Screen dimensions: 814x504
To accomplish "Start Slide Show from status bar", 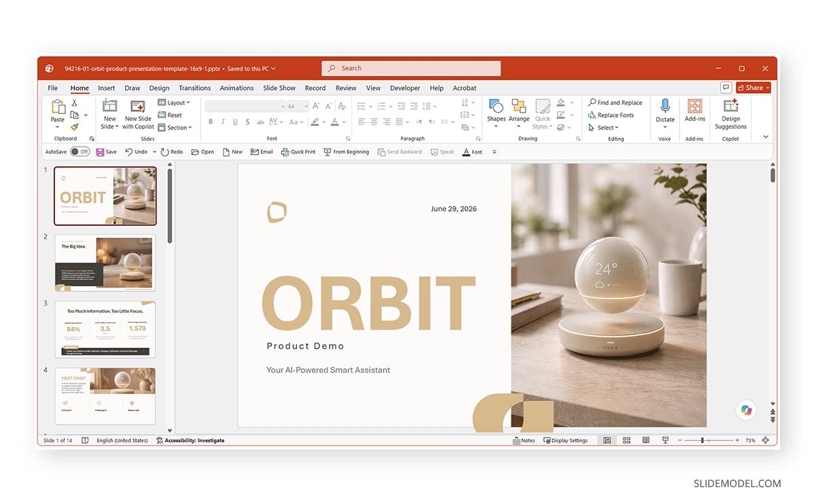I will (x=665, y=440).
